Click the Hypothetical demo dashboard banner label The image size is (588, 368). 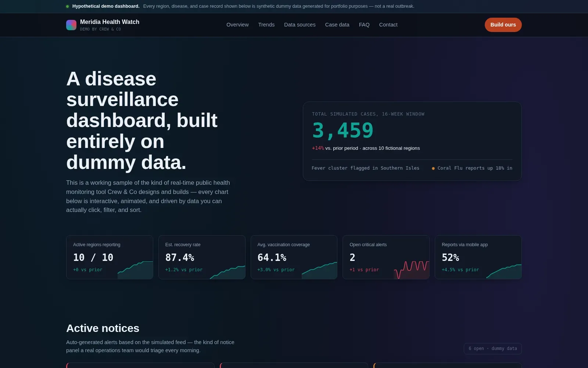[x=106, y=6]
